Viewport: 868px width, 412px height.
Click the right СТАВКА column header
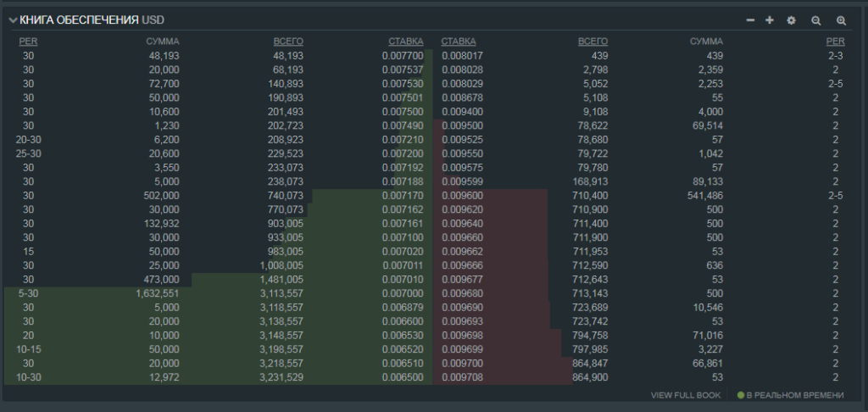pyautogui.click(x=459, y=41)
